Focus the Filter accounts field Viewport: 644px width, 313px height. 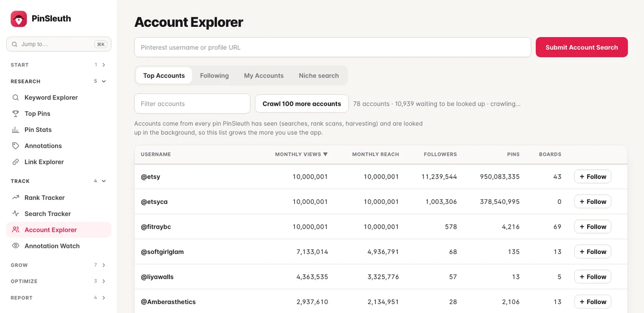tap(192, 104)
